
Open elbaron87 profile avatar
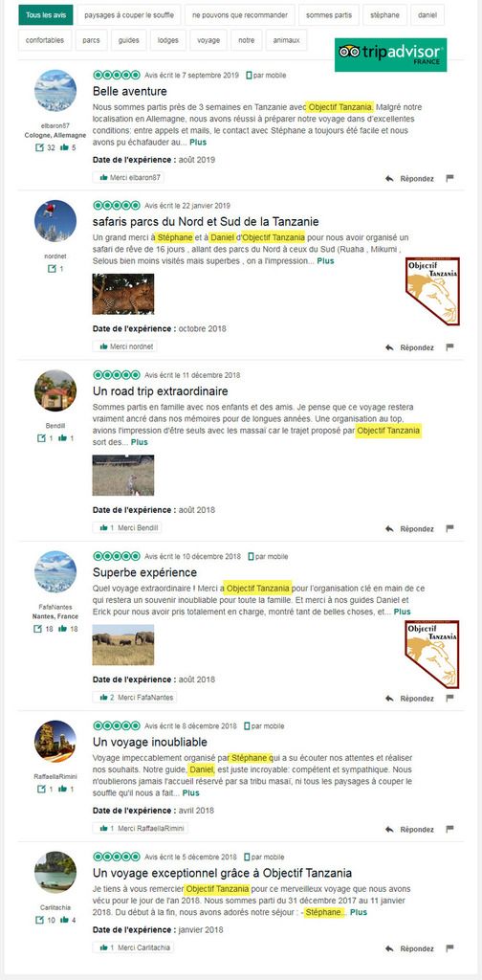(55, 91)
